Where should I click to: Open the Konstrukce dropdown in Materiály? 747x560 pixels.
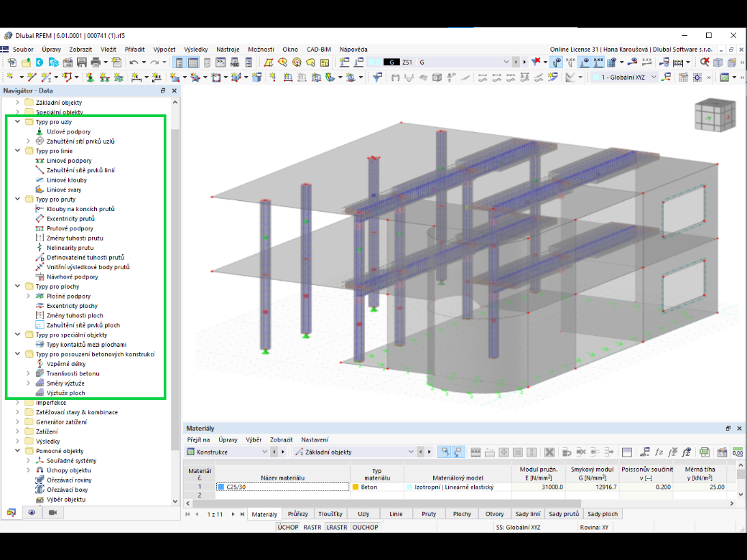click(264, 452)
